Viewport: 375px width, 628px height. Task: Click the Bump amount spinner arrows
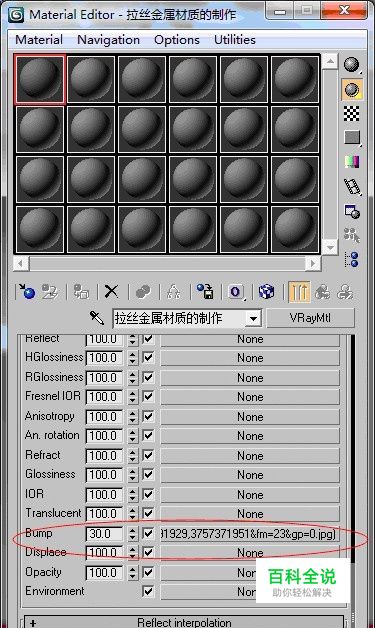[x=133, y=533]
